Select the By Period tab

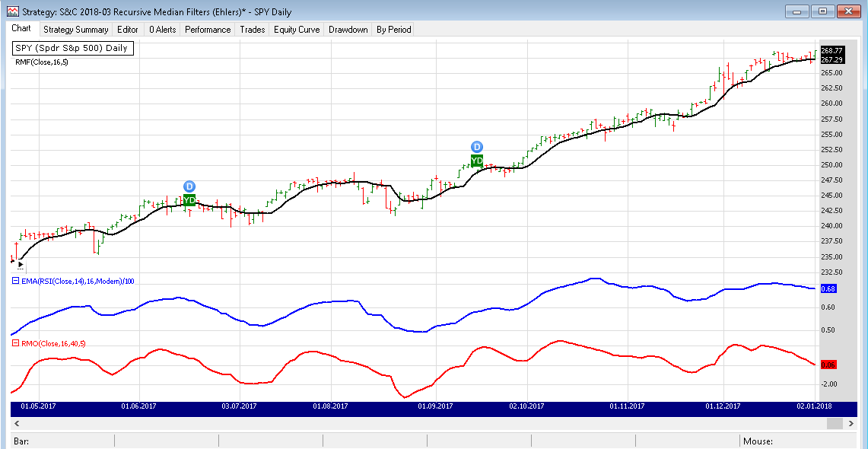tap(393, 30)
